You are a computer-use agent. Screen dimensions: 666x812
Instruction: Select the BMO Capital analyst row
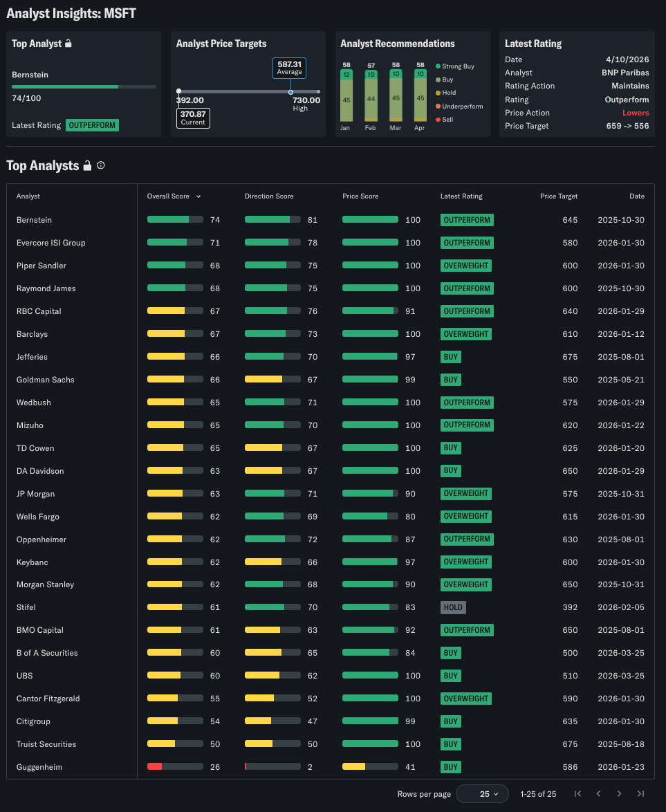click(331, 630)
